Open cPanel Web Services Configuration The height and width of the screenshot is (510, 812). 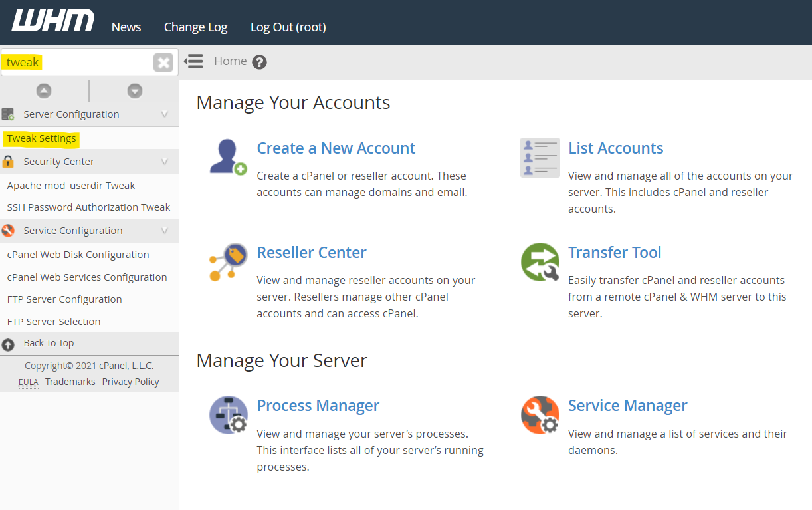tap(87, 277)
